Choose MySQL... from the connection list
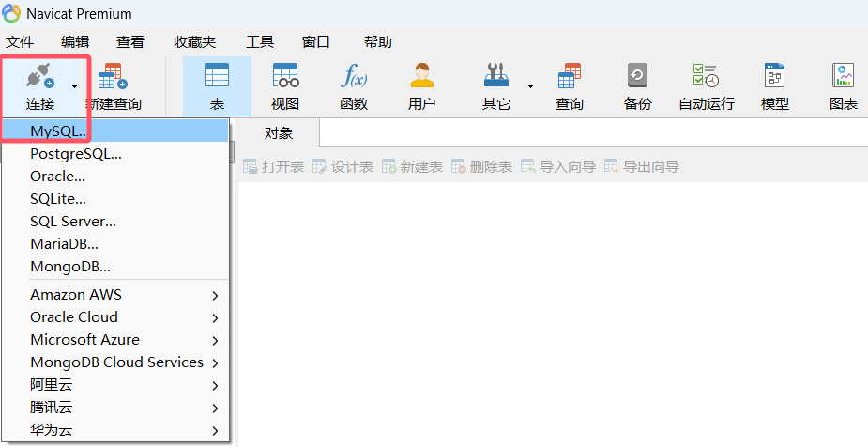The height and width of the screenshot is (447, 868). pyautogui.click(x=115, y=131)
